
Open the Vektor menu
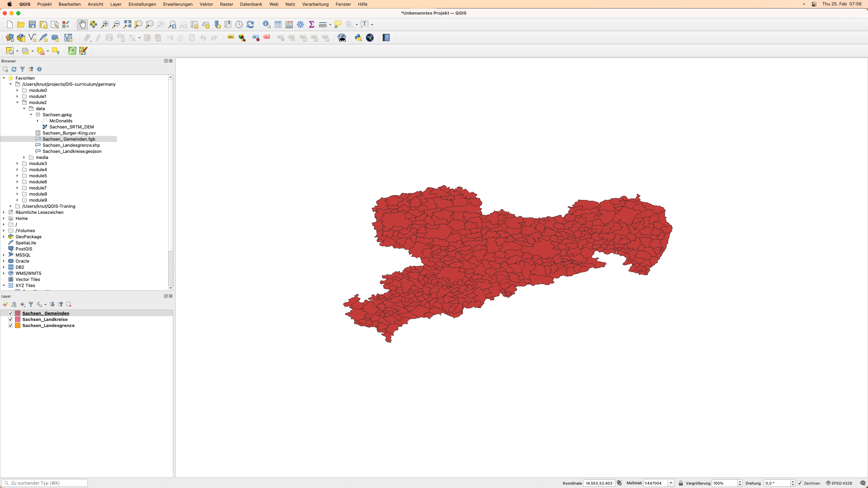click(x=206, y=4)
